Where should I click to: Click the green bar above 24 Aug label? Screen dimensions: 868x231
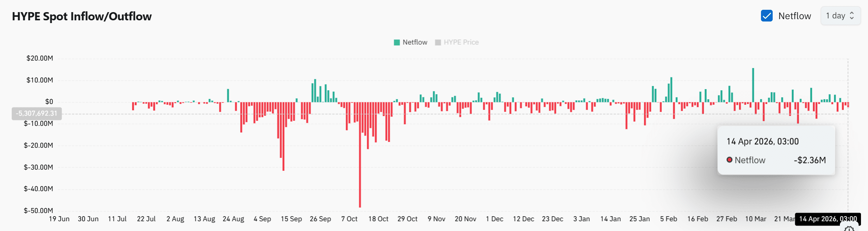tap(228, 95)
